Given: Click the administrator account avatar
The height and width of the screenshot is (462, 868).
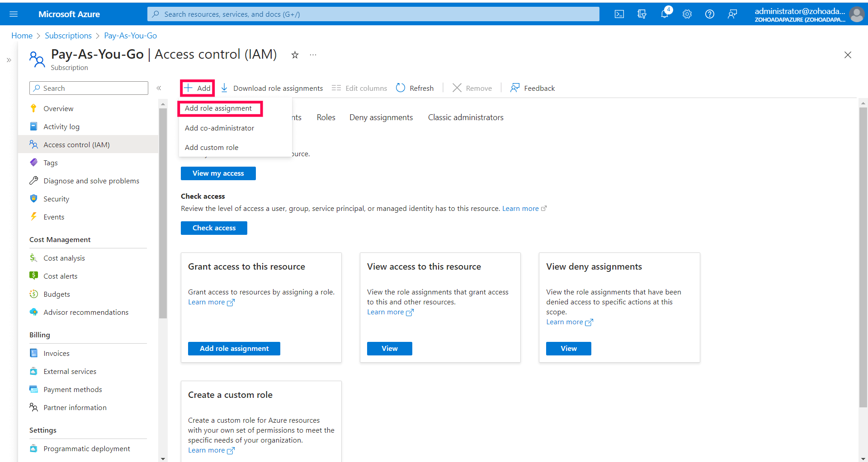Looking at the screenshot, I should pyautogui.click(x=857, y=14).
